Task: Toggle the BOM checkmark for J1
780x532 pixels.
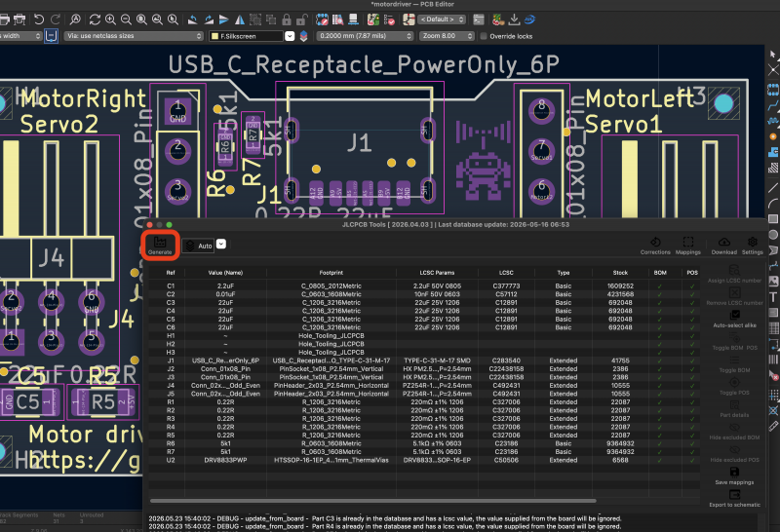Action: tap(660, 361)
